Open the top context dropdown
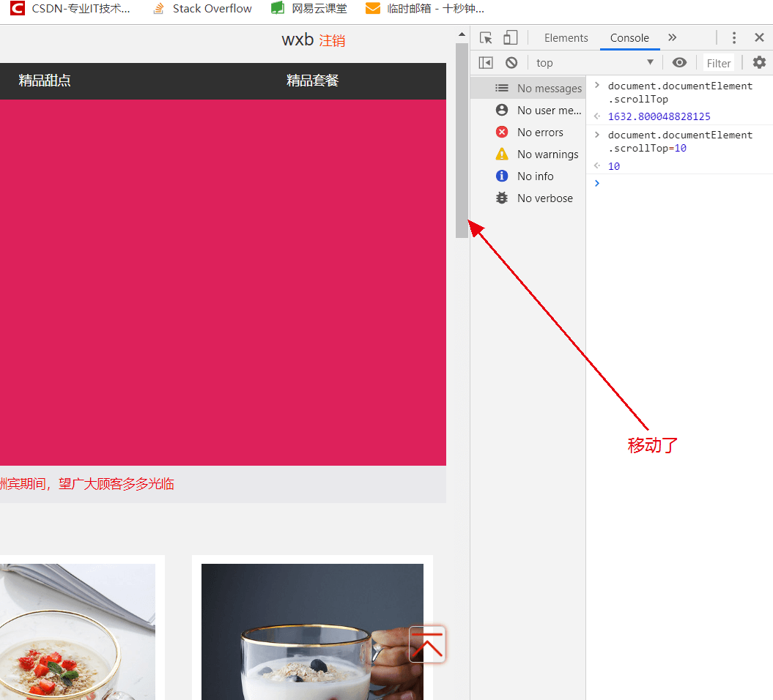Image resolution: width=773 pixels, height=700 pixels. tap(593, 63)
